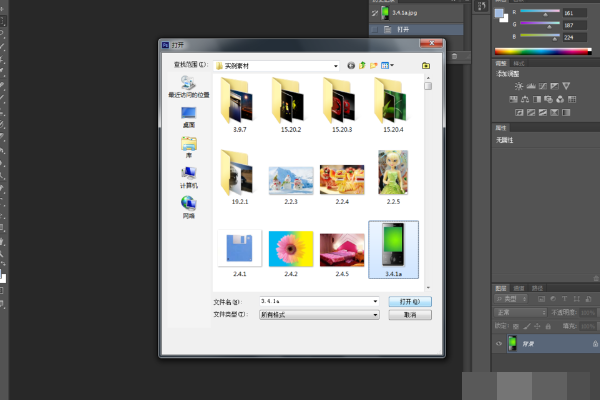The width and height of the screenshot is (600, 400).
Task: Toggle lock image pixels (brush)
Action: (527, 327)
